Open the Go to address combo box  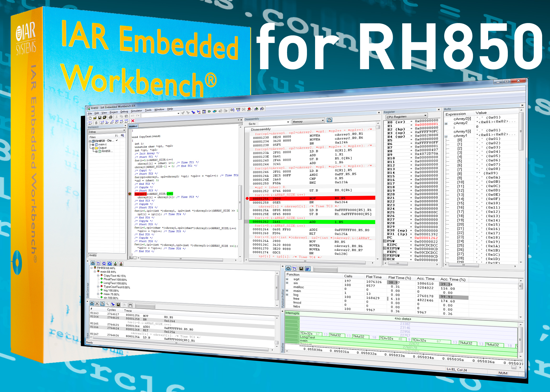(274, 122)
